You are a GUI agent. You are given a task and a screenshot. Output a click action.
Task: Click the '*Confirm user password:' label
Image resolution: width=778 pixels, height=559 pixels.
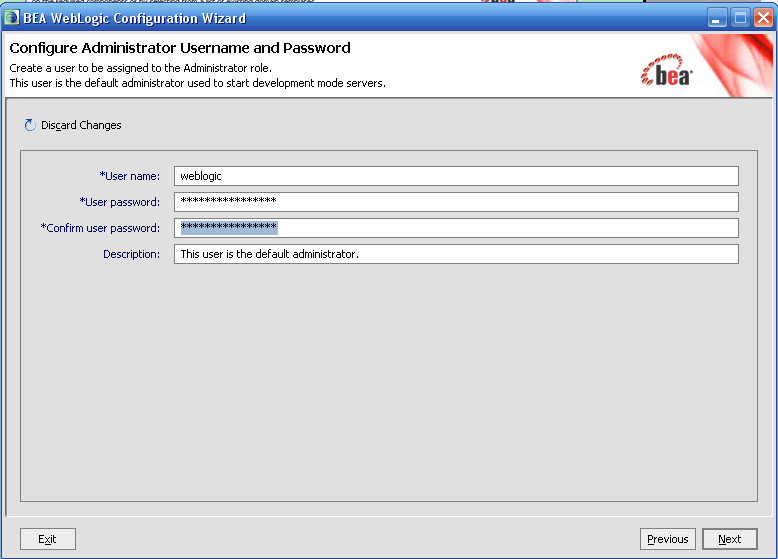tap(100, 228)
